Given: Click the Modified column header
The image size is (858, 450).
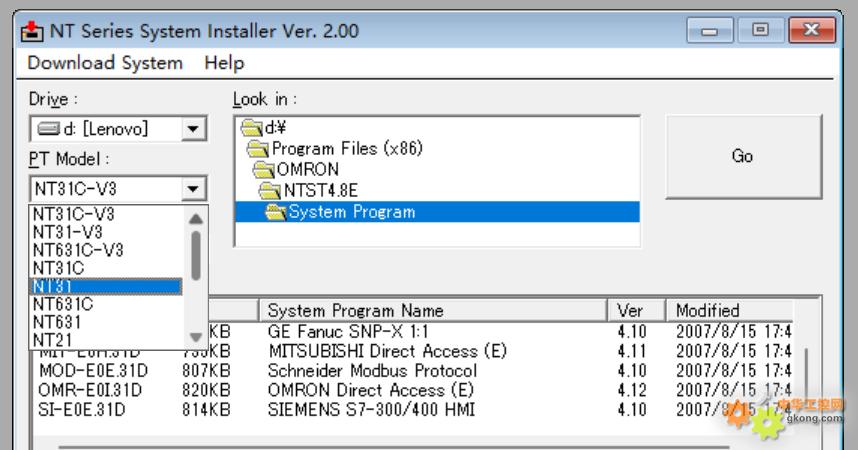Looking at the screenshot, I should click(730, 310).
